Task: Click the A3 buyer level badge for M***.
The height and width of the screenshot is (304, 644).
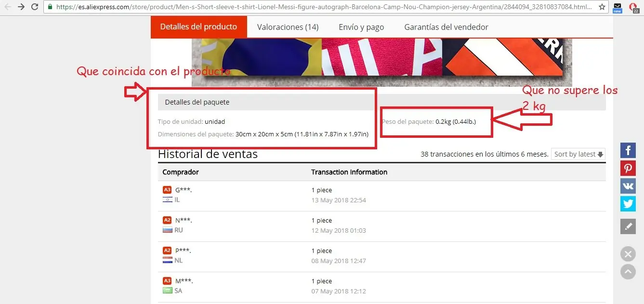Action: (167, 281)
